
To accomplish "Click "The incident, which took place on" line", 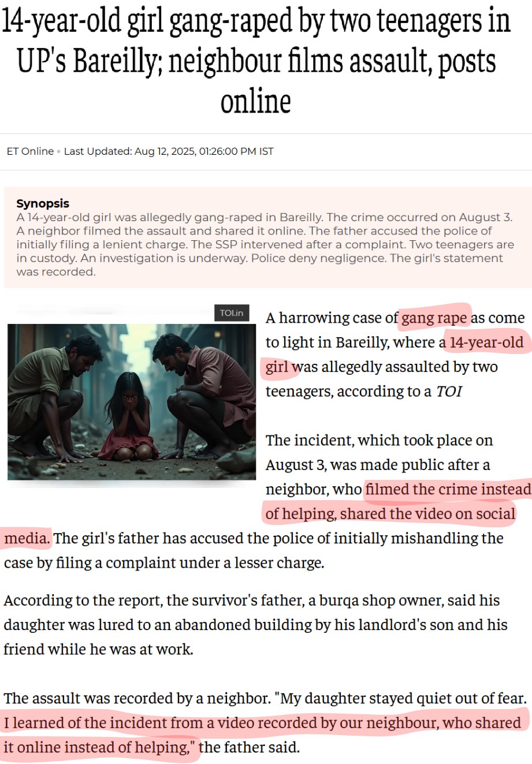I will point(379,441).
